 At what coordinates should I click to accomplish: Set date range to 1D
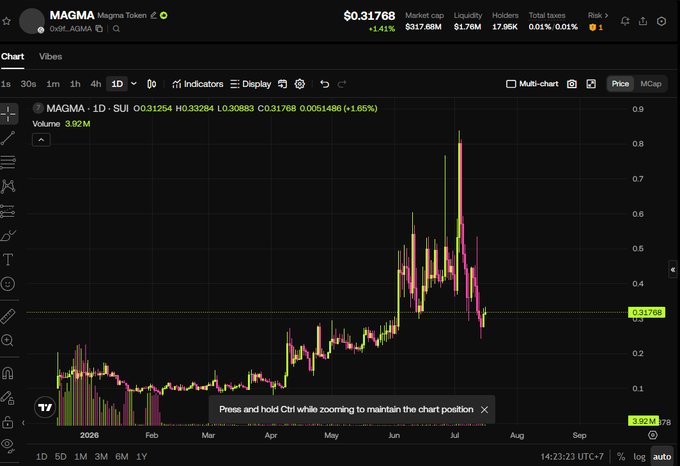coord(42,456)
